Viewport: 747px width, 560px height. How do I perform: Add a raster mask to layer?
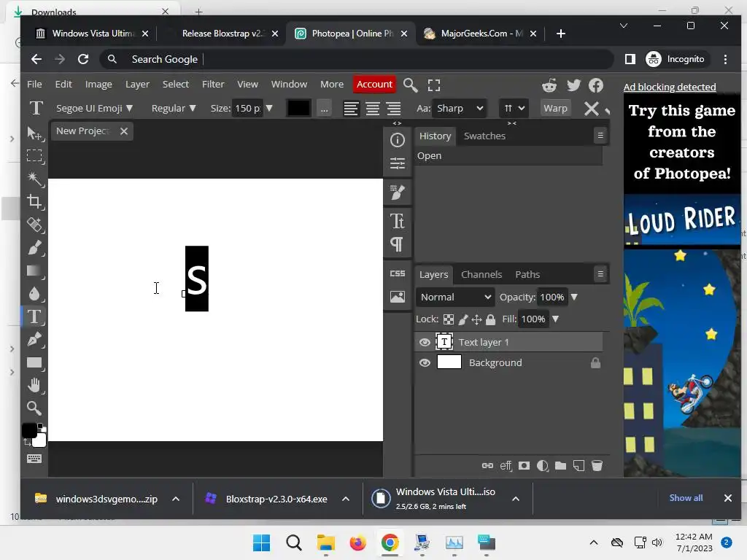[x=524, y=466]
